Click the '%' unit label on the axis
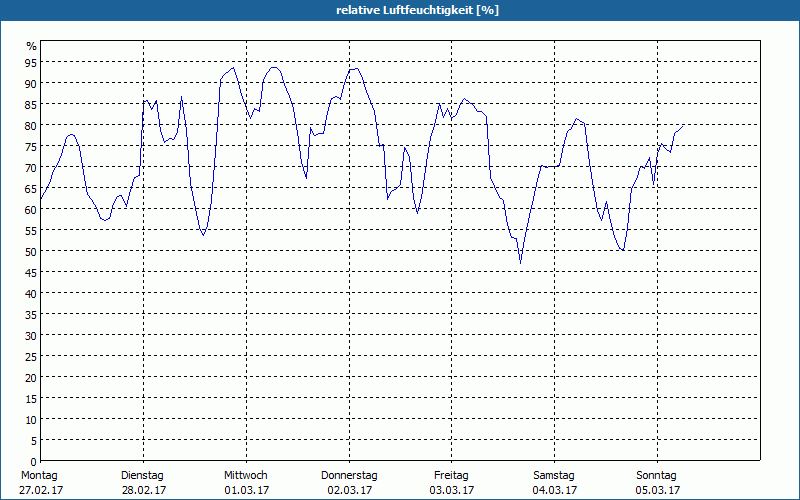Viewport: 800px width, 500px height. [32, 46]
